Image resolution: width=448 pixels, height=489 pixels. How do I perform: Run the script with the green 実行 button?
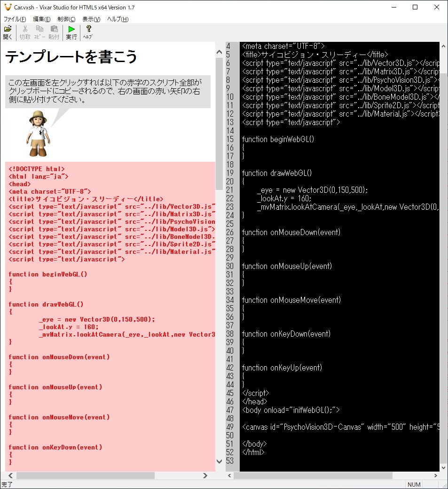pyautogui.click(x=71, y=32)
